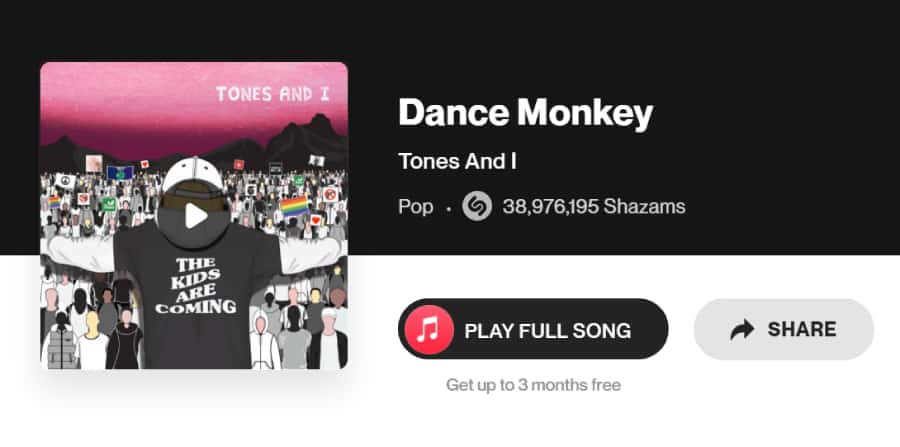Click the white cap on the cover figure
900x447 pixels.
point(193,177)
